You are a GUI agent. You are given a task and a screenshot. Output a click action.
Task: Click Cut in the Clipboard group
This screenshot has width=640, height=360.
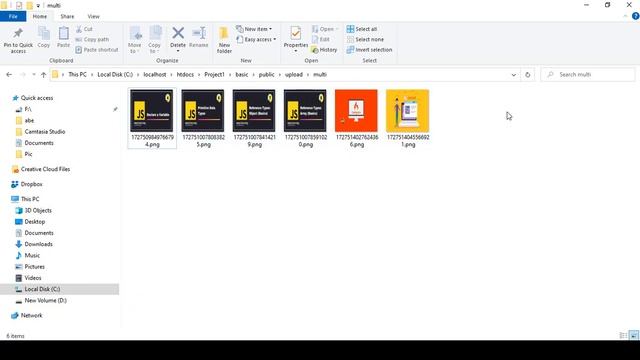pyautogui.click(x=84, y=29)
